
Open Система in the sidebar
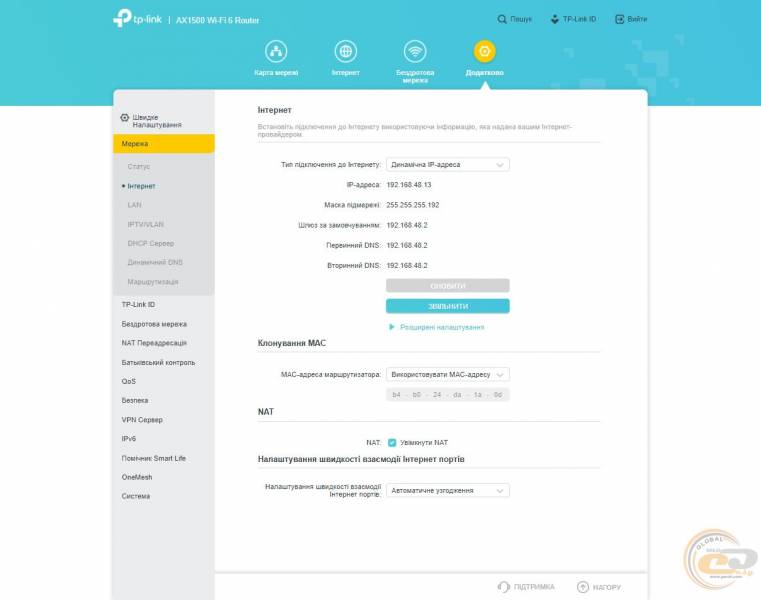click(135, 496)
